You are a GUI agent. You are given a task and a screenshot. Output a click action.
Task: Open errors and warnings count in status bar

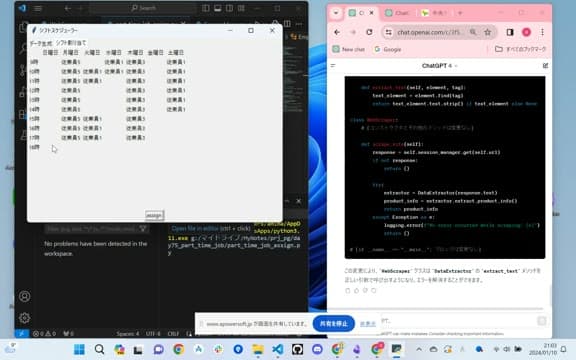(x=44, y=334)
